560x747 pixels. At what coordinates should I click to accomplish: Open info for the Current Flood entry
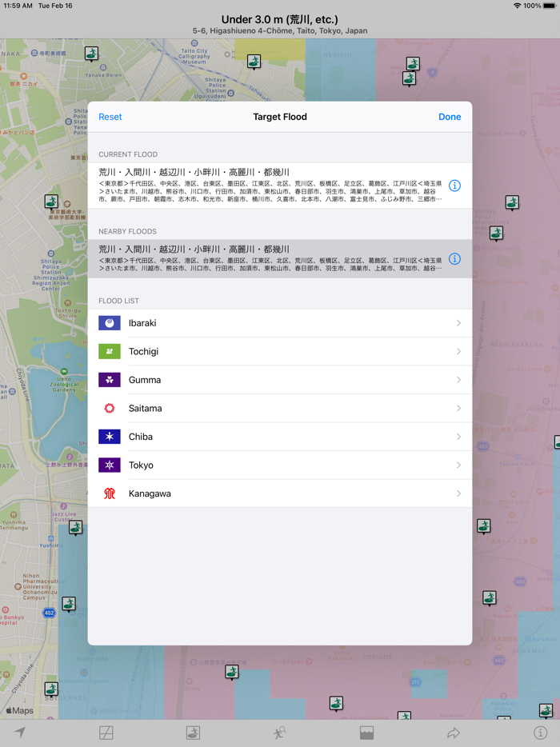(454, 186)
